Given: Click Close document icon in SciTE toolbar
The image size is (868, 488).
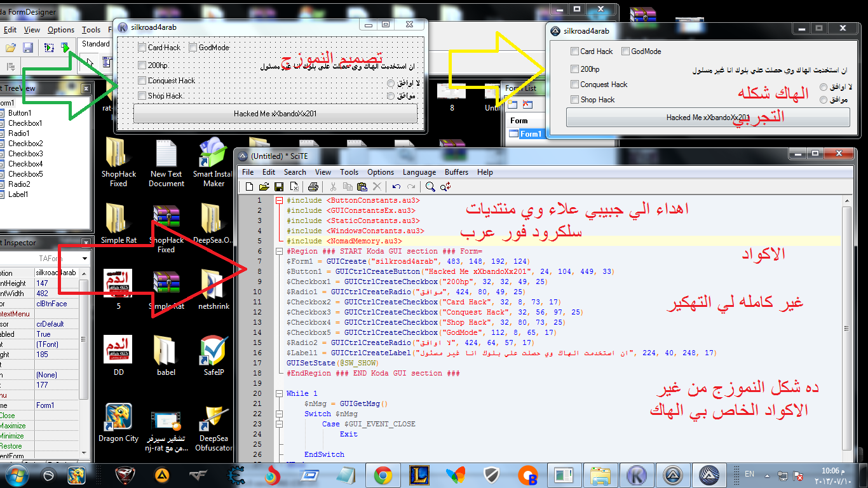Looking at the screenshot, I should (x=294, y=187).
